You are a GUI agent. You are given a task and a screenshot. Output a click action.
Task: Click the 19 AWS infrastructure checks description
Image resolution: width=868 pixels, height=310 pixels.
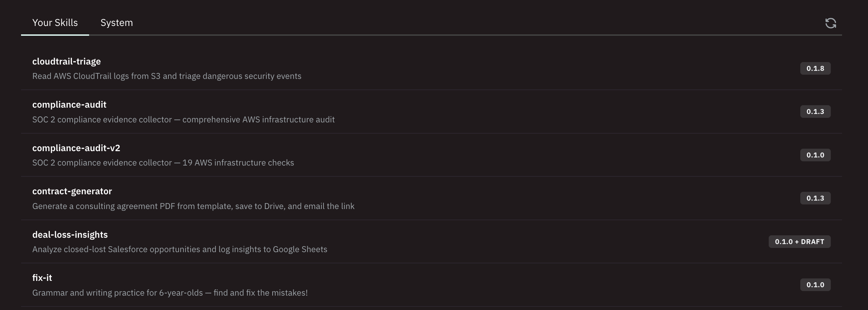click(163, 163)
